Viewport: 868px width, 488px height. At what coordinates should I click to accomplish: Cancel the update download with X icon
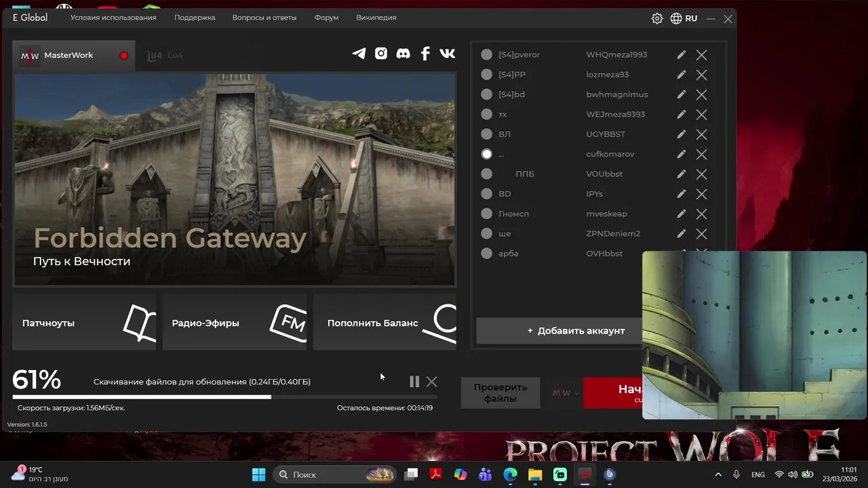pyautogui.click(x=432, y=382)
